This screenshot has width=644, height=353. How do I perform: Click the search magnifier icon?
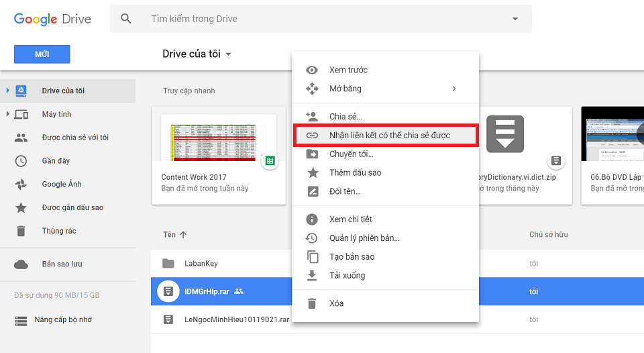click(125, 19)
